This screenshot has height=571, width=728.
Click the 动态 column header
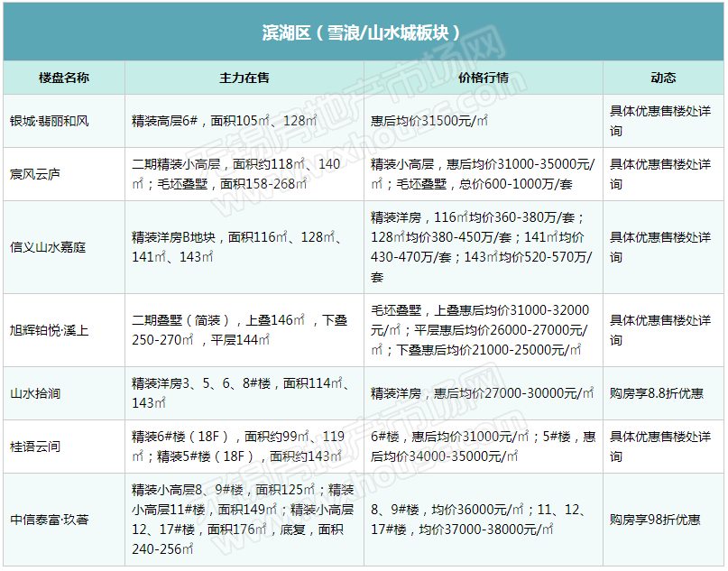[x=662, y=78]
